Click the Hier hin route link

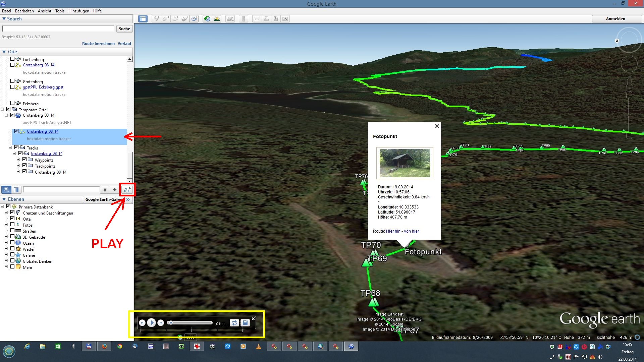[393, 231]
